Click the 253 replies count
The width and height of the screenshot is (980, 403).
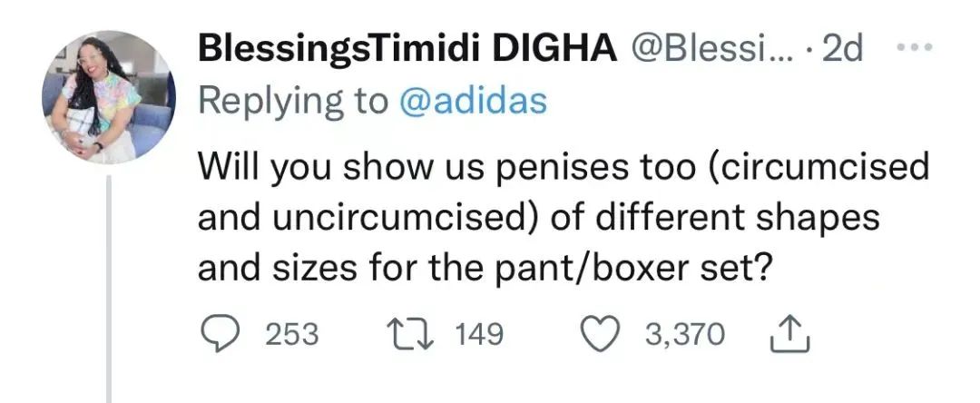[291, 335]
